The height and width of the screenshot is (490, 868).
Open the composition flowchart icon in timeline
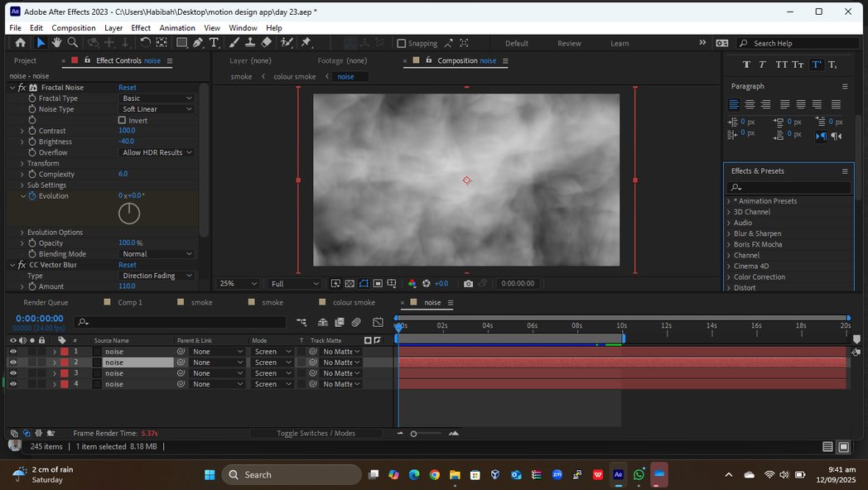tap(301, 322)
